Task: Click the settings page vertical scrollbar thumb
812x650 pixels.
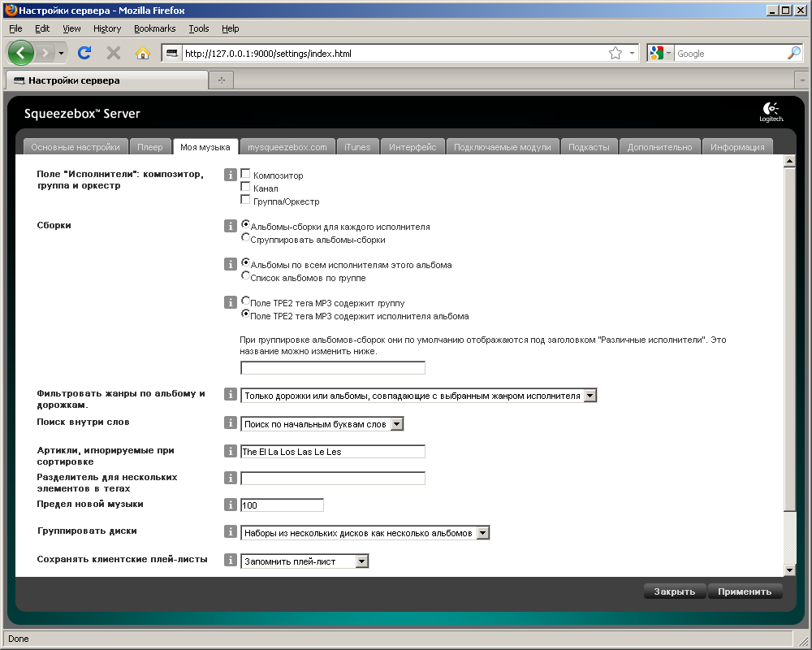Action: pos(789,339)
